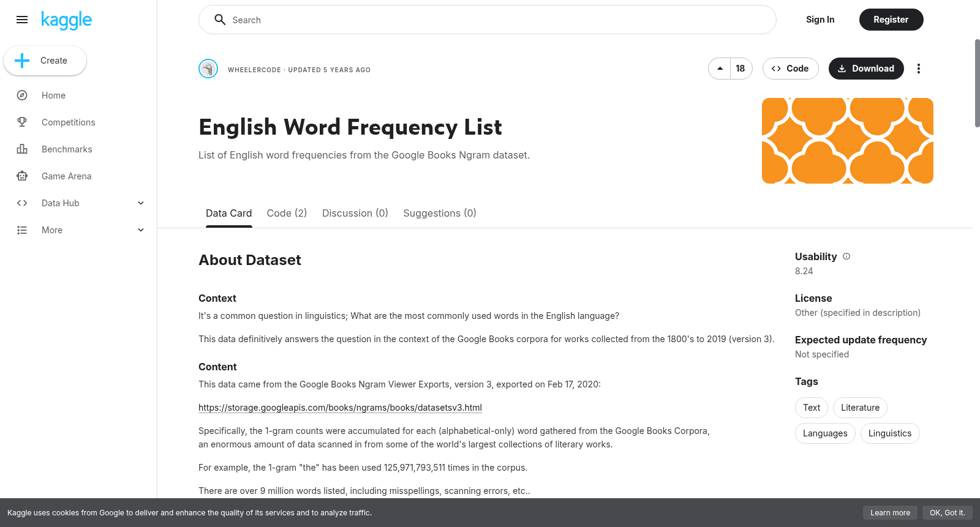
Task: Click the Create plus button
Action: pyautogui.click(x=45, y=61)
